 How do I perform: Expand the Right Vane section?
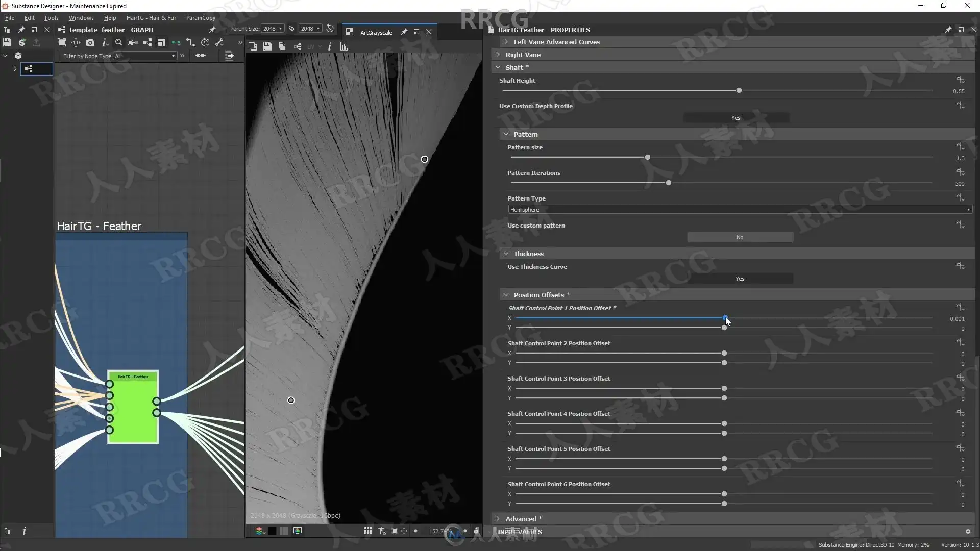[x=523, y=55]
